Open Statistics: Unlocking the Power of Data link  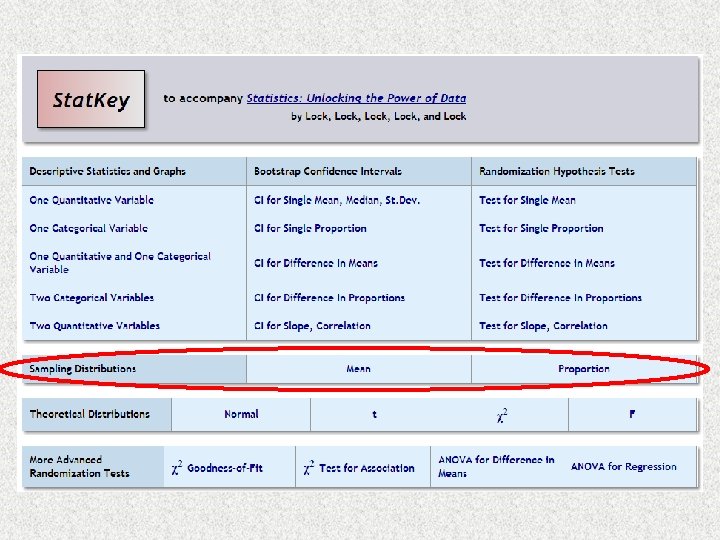[356, 98]
